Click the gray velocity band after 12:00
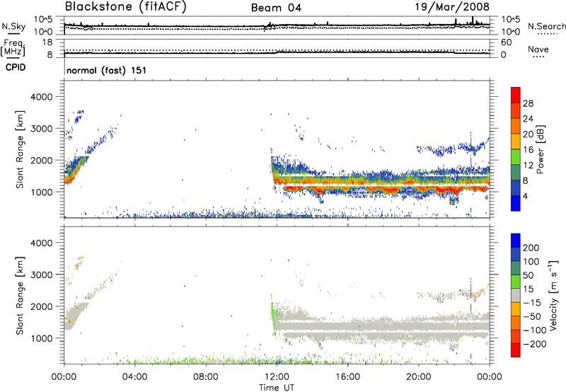Screen dimensions: 566x392 (x=381, y=326)
